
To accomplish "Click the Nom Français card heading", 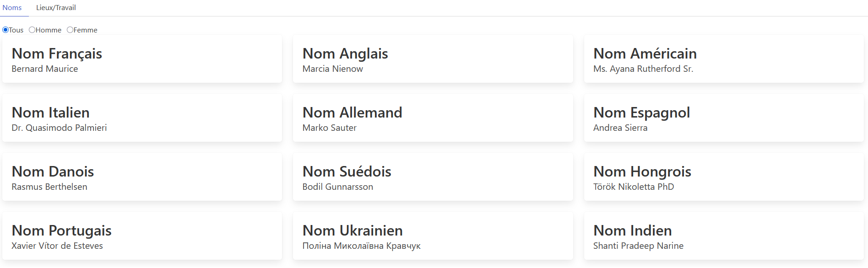I will click(57, 54).
